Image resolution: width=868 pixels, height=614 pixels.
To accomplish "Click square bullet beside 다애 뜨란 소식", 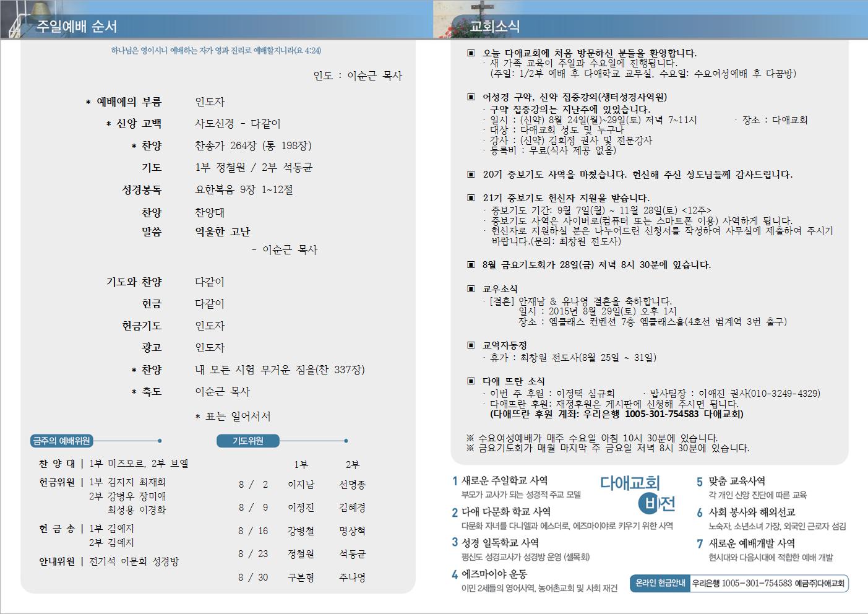I will point(471,381).
